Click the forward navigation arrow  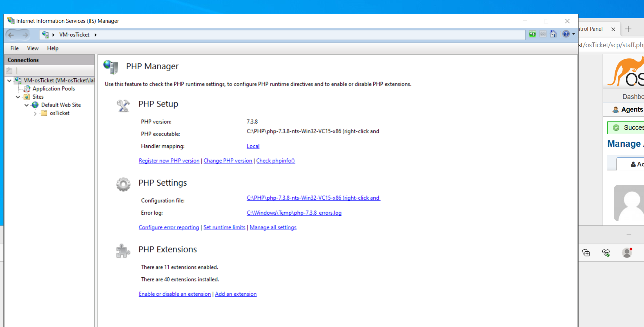[x=25, y=35]
